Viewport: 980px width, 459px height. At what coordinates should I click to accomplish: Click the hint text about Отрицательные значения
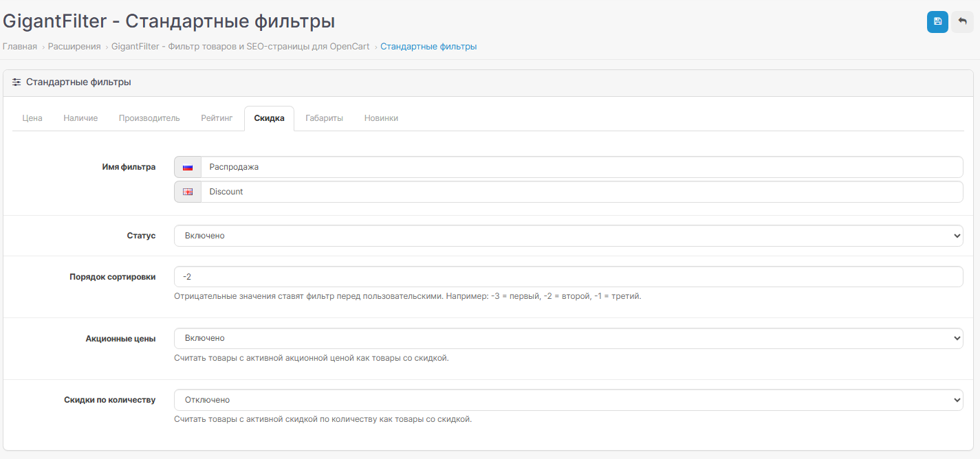(x=408, y=296)
